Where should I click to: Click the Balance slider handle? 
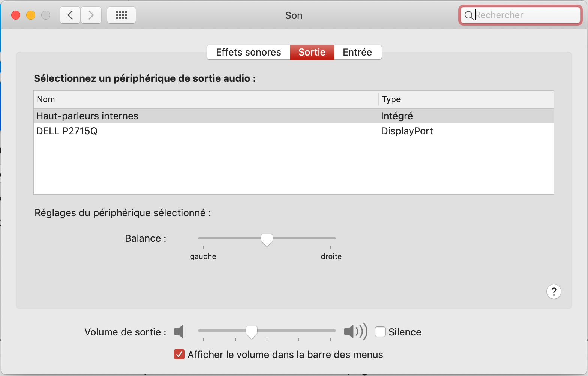pos(267,240)
